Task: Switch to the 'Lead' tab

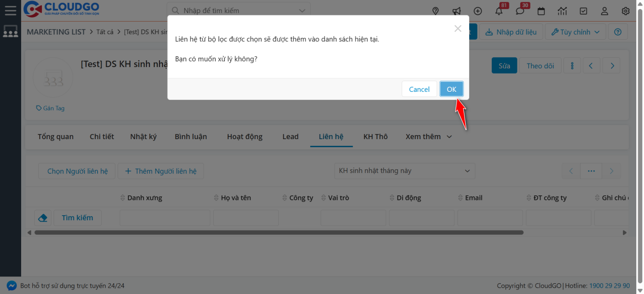Action: coord(290,136)
